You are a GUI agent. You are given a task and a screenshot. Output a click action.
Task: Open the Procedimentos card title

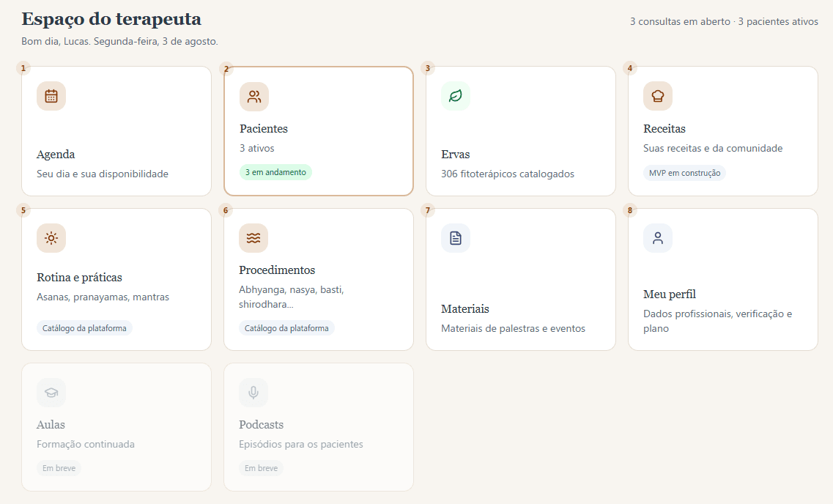coord(277,270)
